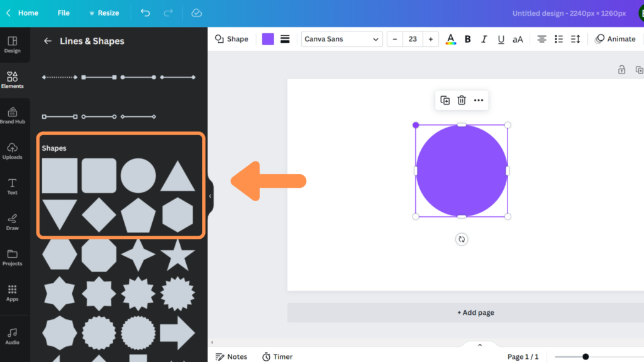Viewport: 644px width, 362px height.
Task: Increase font size with plus button
Action: click(430, 39)
